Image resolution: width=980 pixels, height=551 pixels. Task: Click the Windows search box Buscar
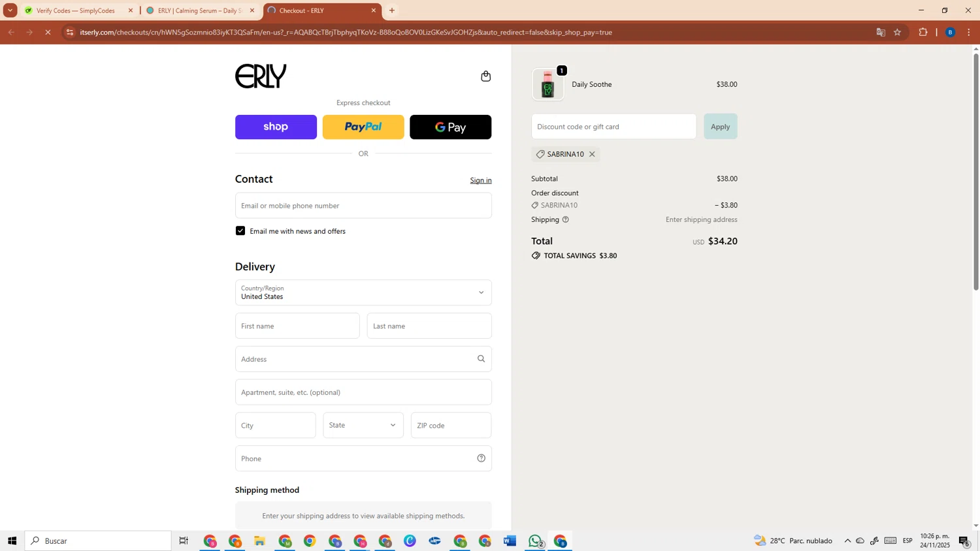tap(98, 541)
